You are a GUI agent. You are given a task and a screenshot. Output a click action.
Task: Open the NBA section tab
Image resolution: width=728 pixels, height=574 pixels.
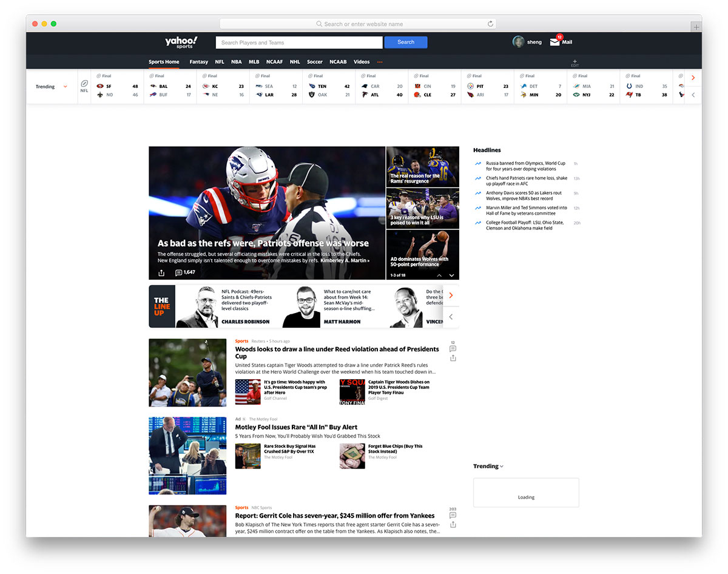[236, 61]
